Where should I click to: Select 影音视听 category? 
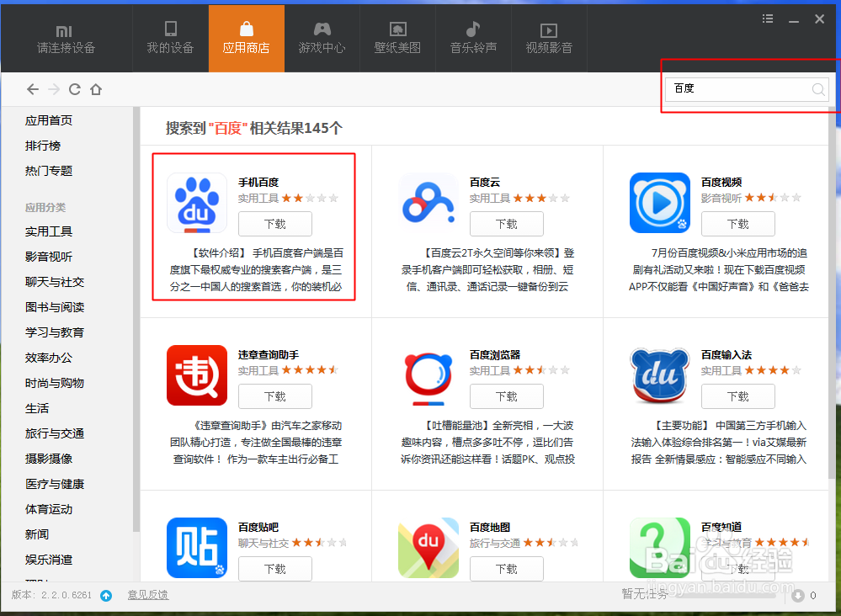click(x=49, y=257)
